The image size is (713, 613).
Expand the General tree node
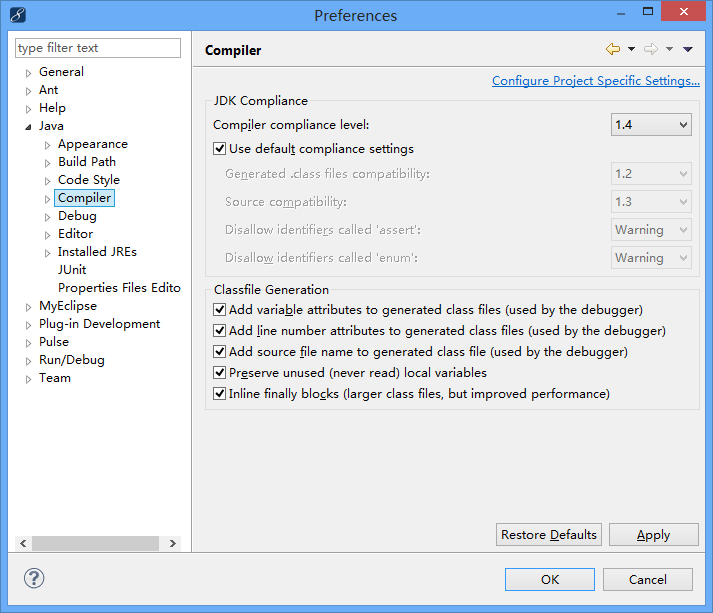(x=28, y=73)
